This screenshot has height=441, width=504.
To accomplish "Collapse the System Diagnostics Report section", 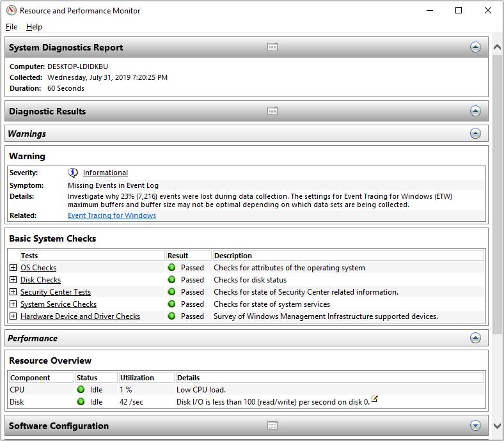I will (475, 47).
